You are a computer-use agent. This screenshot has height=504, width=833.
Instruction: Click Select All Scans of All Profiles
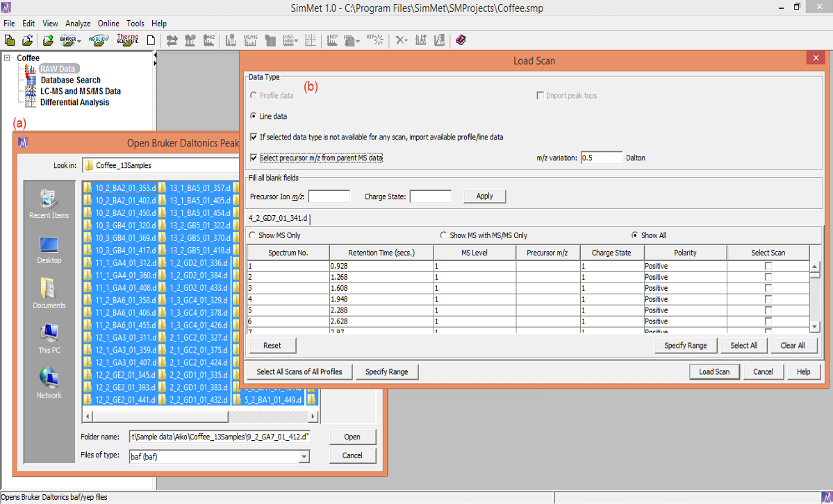299,372
